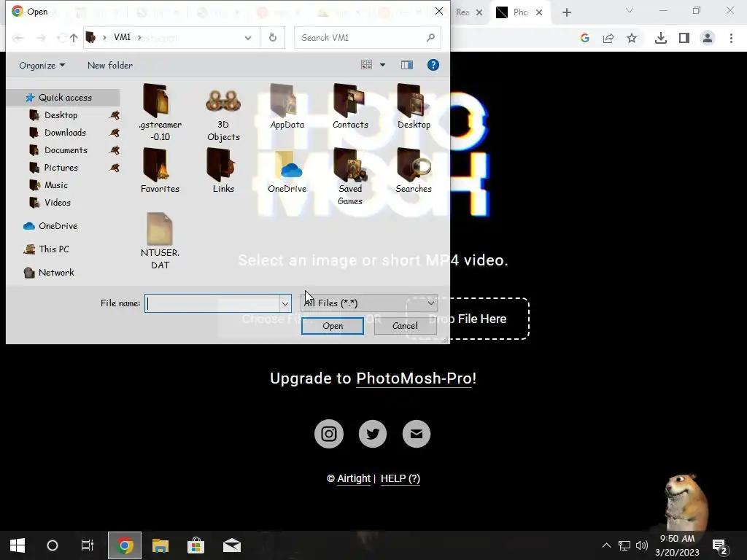Select the Desktop folder in file list
This screenshot has height=560, width=747.
(414, 106)
